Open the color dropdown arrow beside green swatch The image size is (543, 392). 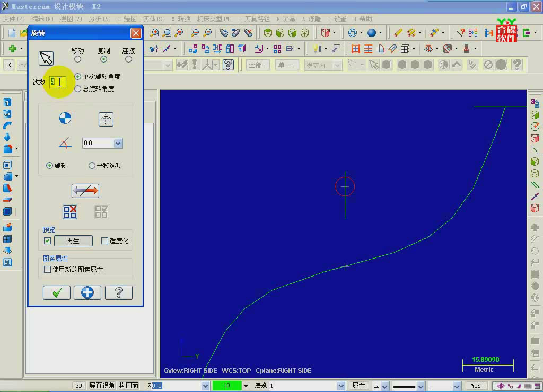246,386
